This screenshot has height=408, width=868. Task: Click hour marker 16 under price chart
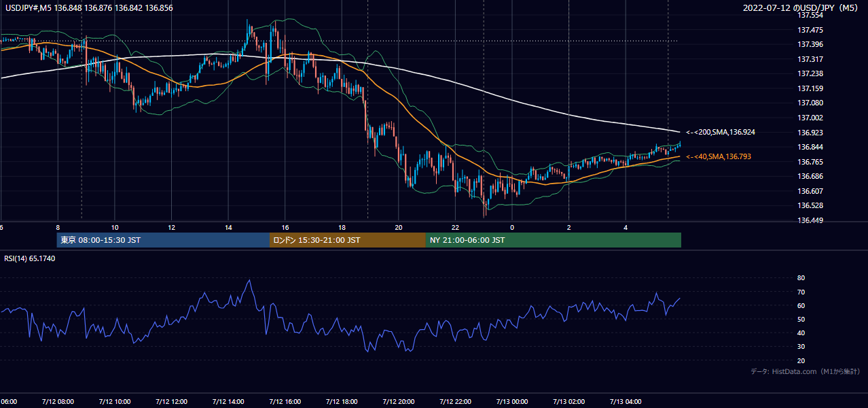(x=285, y=227)
